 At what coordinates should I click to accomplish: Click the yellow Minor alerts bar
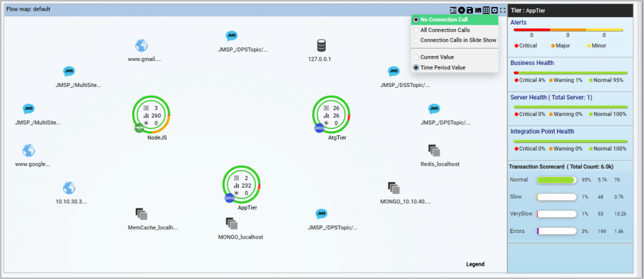click(604, 30)
